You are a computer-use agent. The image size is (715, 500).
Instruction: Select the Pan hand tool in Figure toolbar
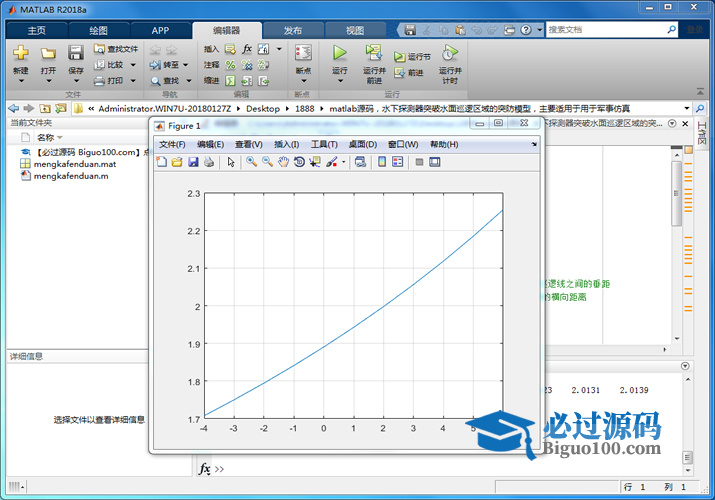(283, 162)
